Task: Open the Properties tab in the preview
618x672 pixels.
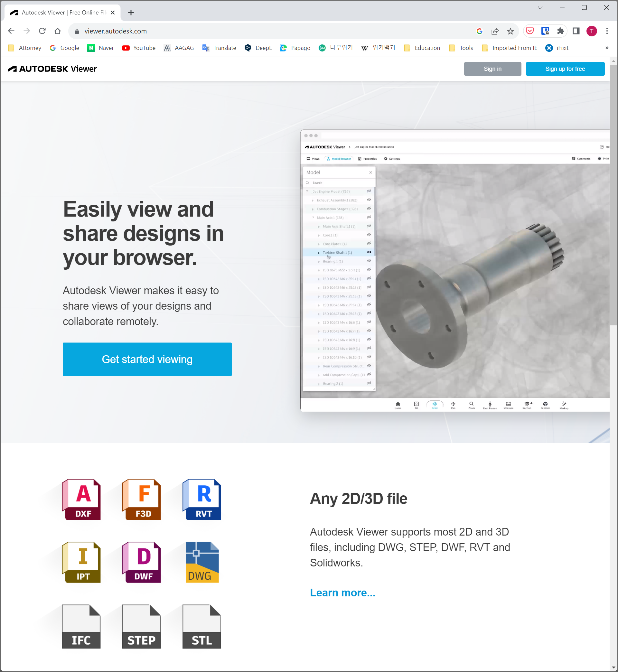Action: click(x=367, y=159)
